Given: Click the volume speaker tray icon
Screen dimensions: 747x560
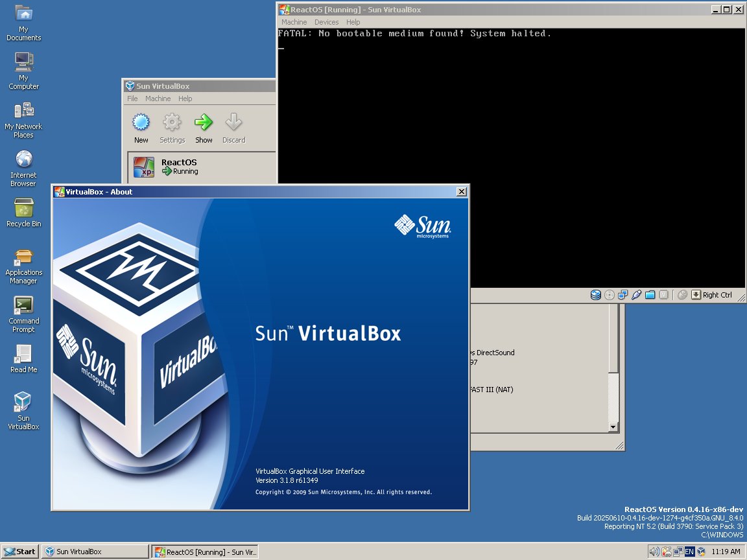Looking at the screenshot, I should pos(654,552).
